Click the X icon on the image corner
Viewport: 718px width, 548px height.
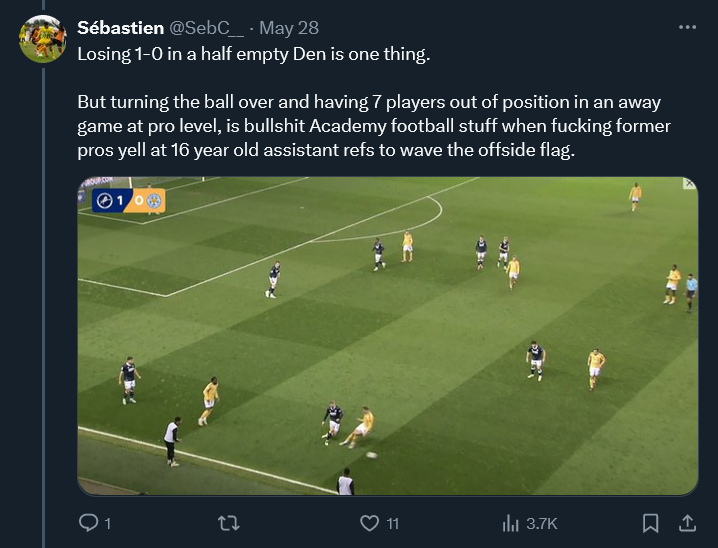pos(688,184)
